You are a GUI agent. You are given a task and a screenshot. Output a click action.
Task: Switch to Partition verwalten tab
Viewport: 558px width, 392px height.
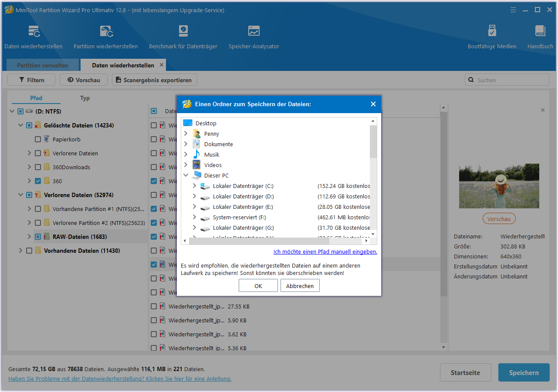pos(42,65)
